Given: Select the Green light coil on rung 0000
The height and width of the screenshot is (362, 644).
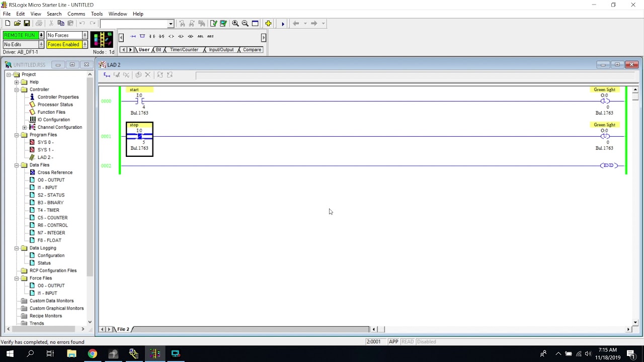Looking at the screenshot, I should 604,101.
